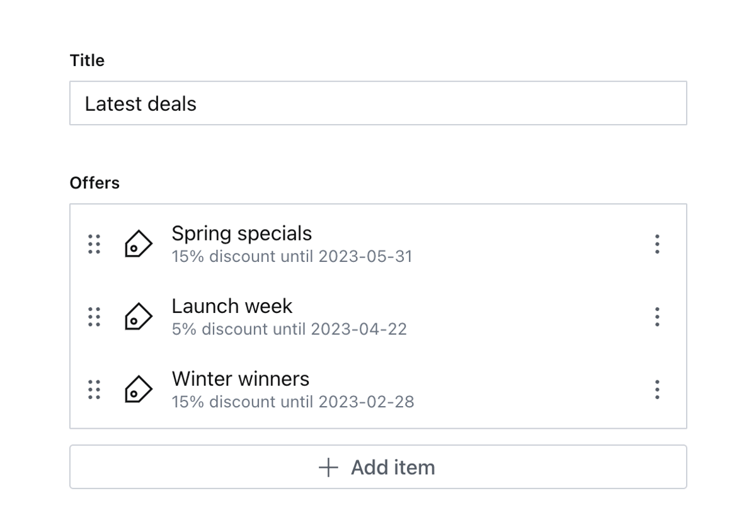Click the 5% discount until 2023-04-22 text
This screenshot has height=532, width=756.
coord(289,329)
